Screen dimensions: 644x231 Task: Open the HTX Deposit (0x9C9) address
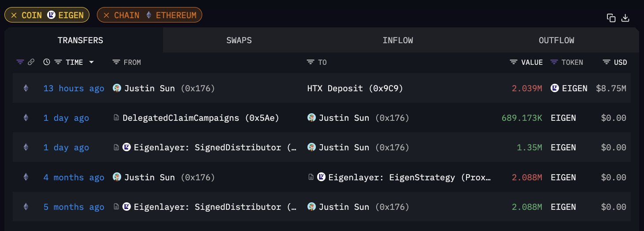[355, 88]
